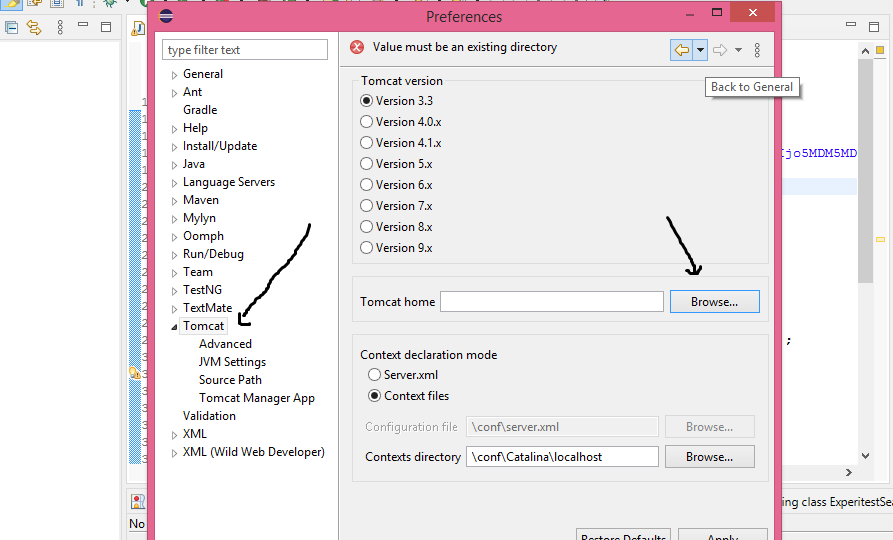The image size is (893, 540).
Task: Select Tomcat Version 4.0.x
Action: (x=366, y=122)
